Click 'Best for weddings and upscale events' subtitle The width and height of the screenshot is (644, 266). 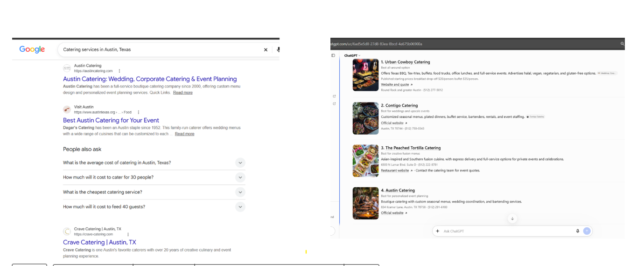point(405,111)
